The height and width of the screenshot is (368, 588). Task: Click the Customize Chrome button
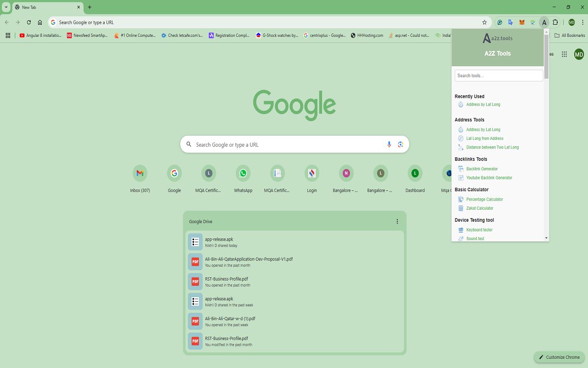[x=559, y=357]
